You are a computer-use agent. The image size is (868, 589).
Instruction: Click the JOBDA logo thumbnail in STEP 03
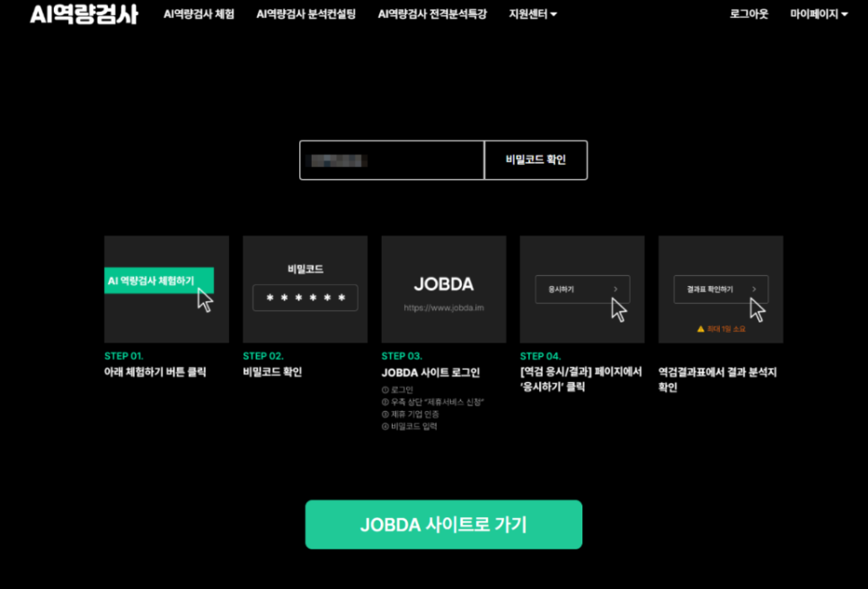pos(443,290)
